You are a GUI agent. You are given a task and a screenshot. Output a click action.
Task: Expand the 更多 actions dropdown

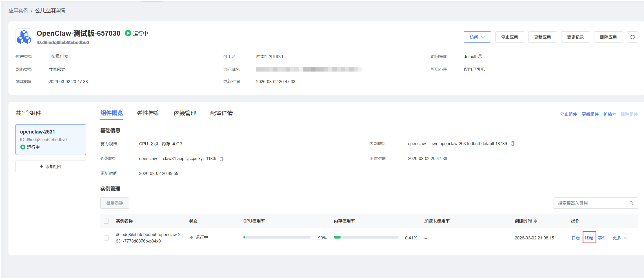click(620, 238)
